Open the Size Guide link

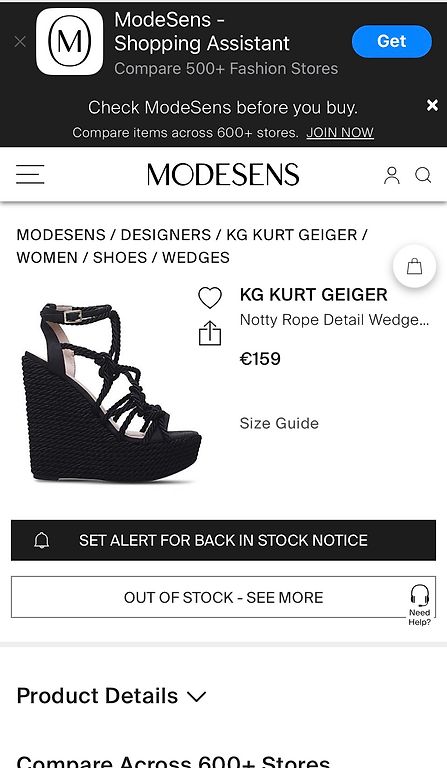click(x=279, y=423)
